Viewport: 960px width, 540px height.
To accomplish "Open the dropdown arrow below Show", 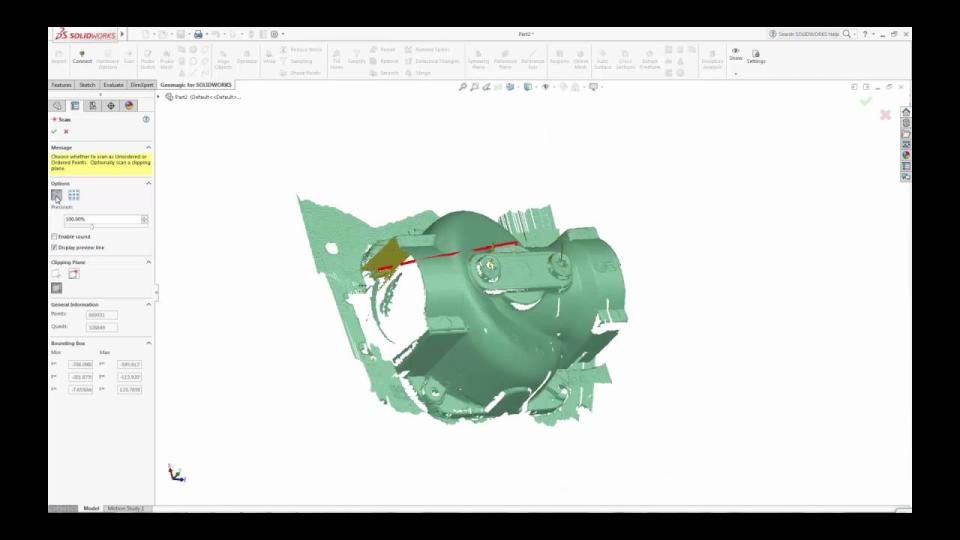I will click(x=735, y=73).
